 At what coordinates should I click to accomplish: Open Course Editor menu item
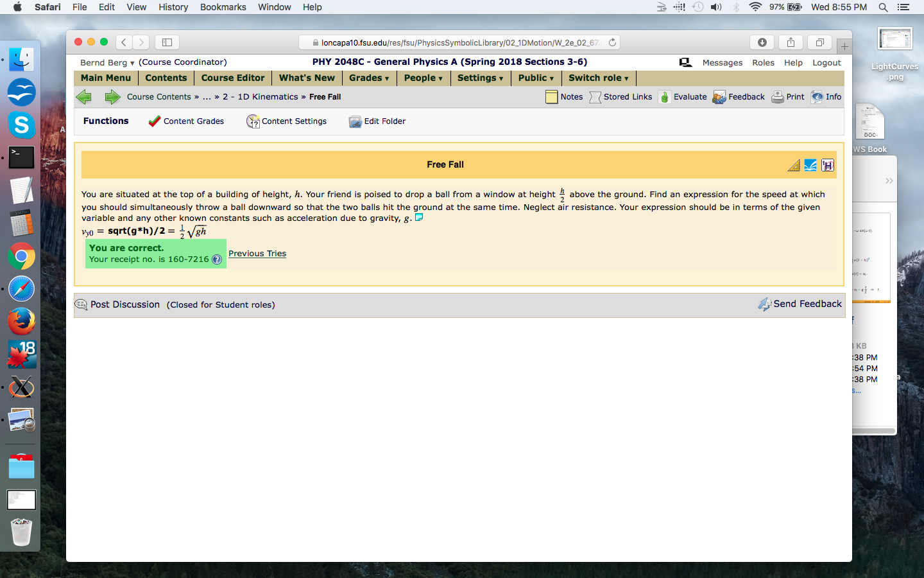tap(233, 78)
